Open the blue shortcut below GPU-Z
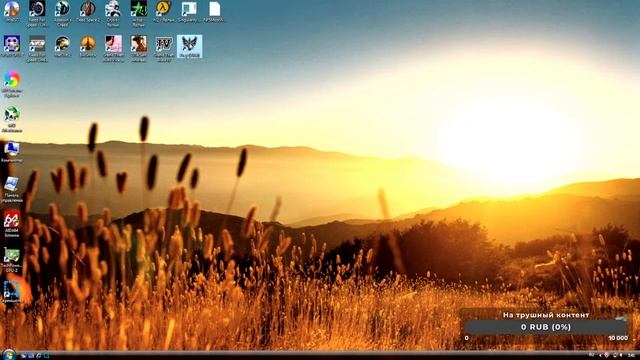 pyautogui.click(x=11, y=292)
